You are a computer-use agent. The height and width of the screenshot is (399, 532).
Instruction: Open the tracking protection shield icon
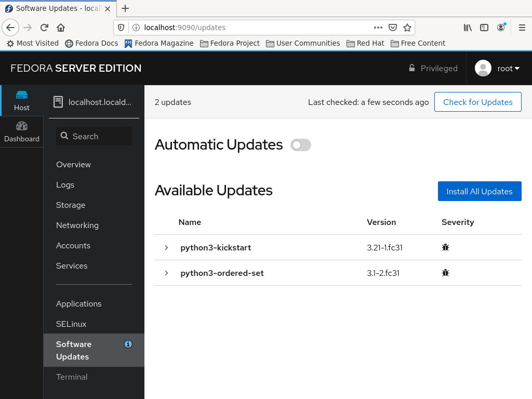[x=121, y=28]
